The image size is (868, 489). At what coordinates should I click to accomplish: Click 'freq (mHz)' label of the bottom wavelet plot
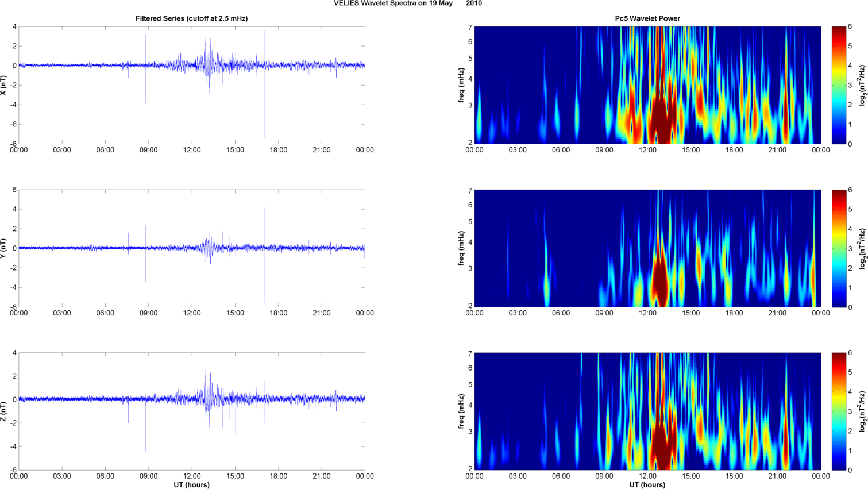(461, 411)
